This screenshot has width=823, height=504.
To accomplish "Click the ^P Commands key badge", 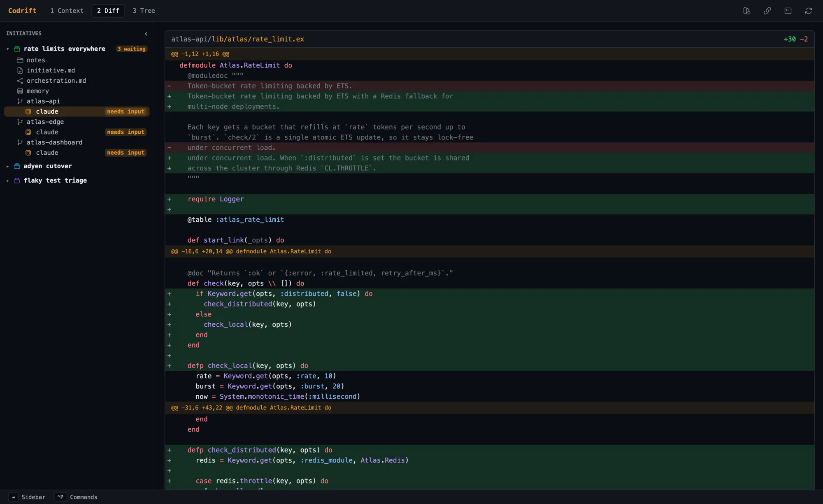I will pyautogui.click(x=60, y=497).
